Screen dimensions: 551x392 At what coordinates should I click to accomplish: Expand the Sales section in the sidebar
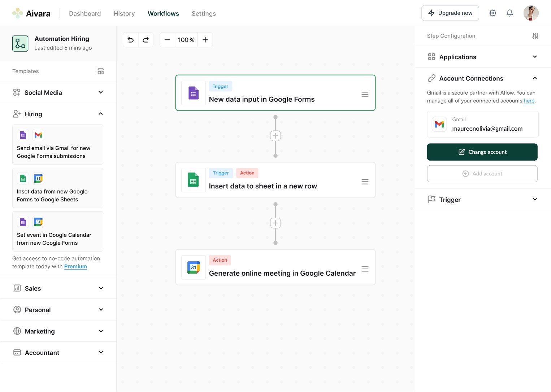click(101, 288)
